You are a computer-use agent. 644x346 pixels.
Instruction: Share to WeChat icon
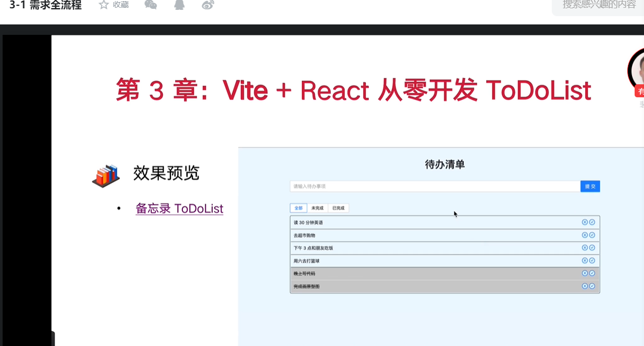click(151, 5)
